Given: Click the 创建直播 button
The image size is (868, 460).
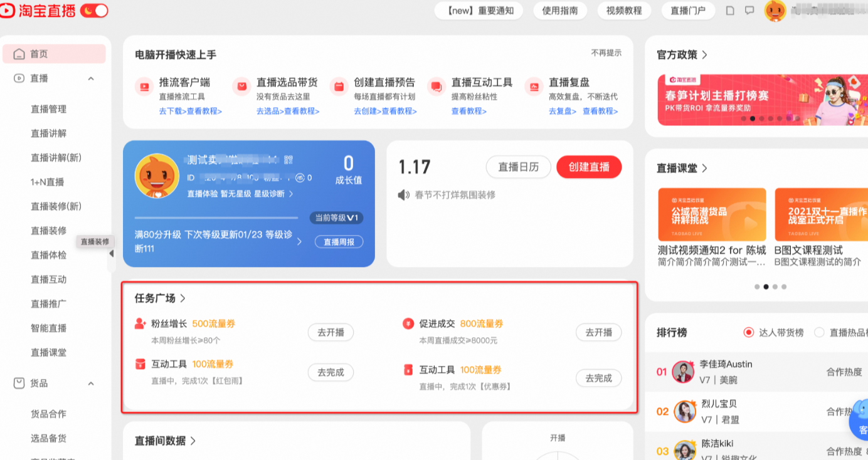Looking at the screenshot, I should 588,167.
